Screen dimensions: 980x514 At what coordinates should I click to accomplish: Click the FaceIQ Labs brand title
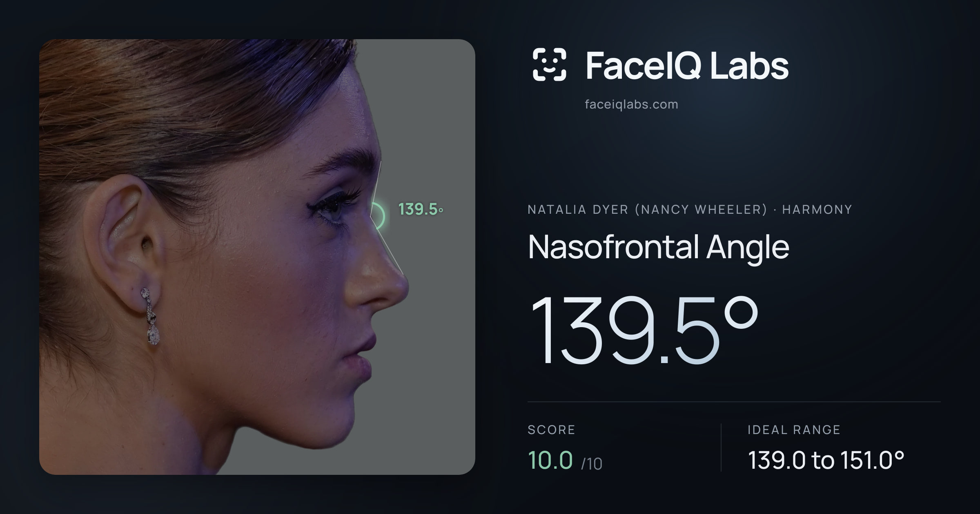[687, 65]
